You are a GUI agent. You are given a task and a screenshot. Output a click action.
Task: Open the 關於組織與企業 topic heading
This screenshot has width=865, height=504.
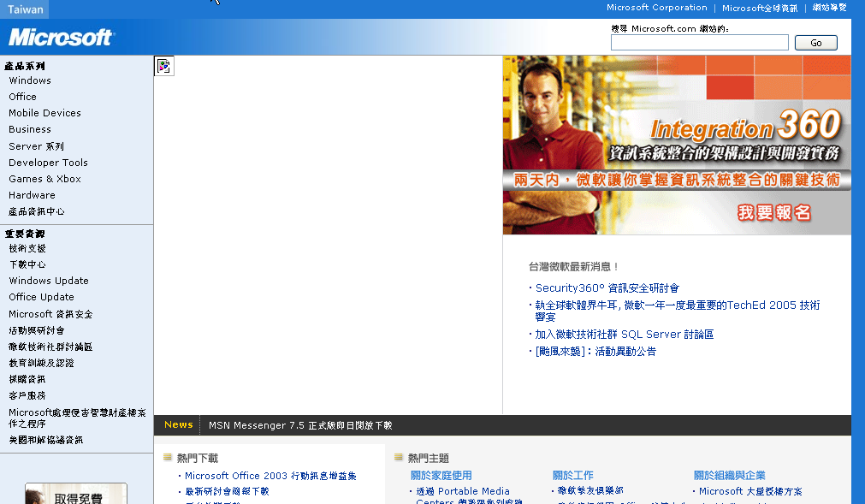[729, 475]
